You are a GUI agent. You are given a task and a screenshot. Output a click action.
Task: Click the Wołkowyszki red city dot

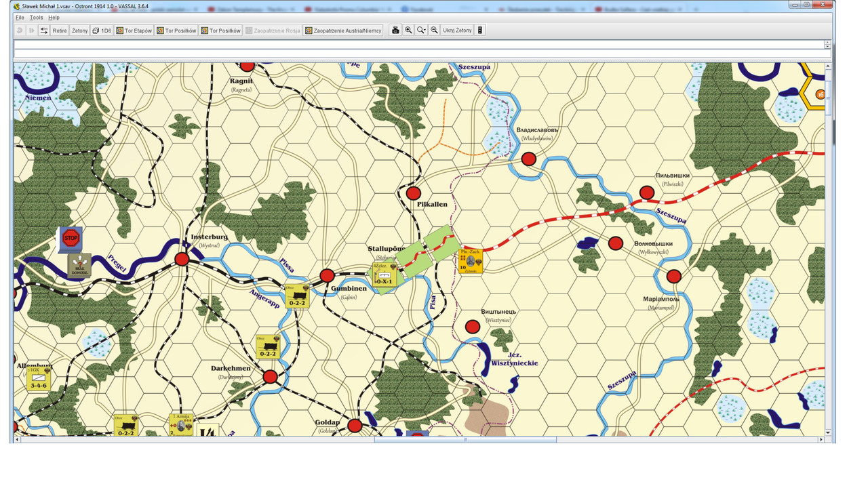tap(616, 243)
